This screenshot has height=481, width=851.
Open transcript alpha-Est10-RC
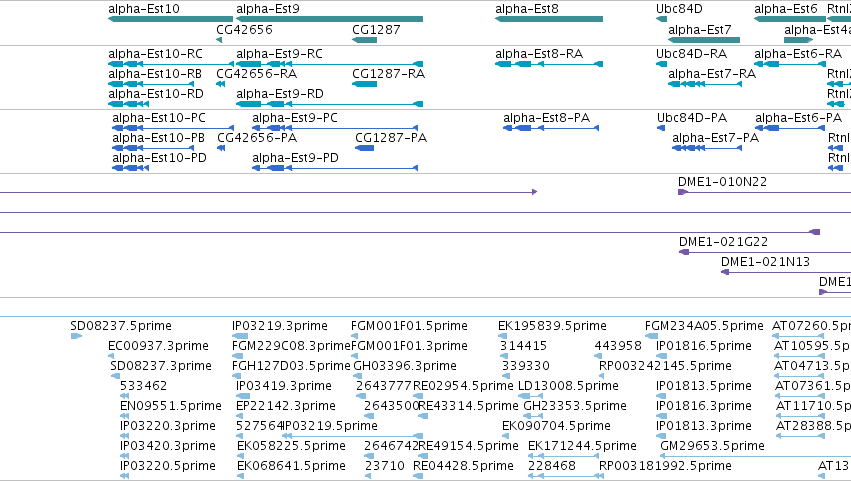170,64
